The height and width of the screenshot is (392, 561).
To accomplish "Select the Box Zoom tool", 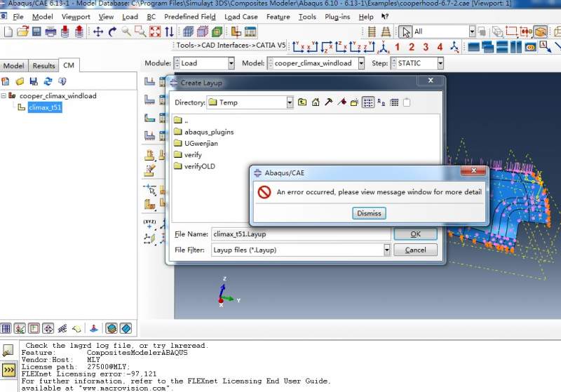I will 140,32.
